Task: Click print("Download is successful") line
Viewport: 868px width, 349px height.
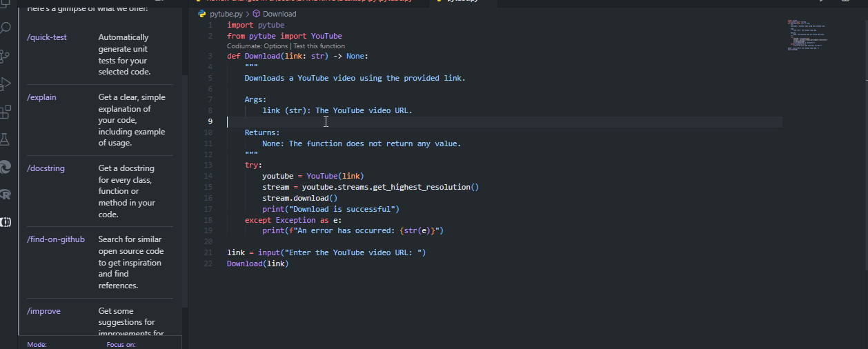Action: click(x=331, y=209)
